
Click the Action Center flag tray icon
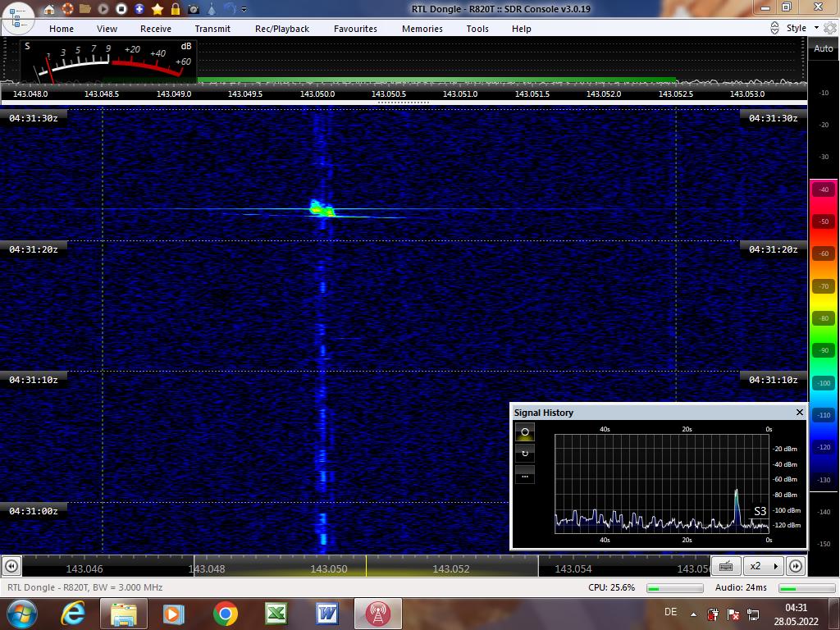point(733,614)
